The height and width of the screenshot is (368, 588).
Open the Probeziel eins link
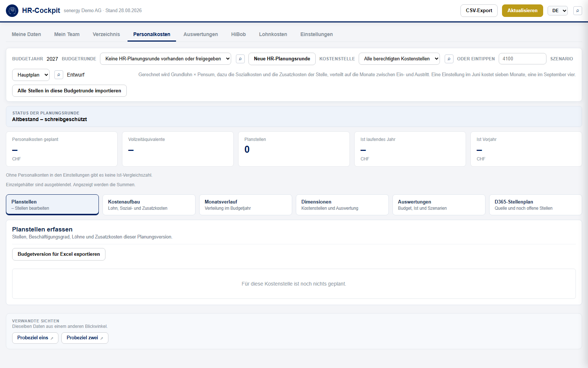[35, 338]
